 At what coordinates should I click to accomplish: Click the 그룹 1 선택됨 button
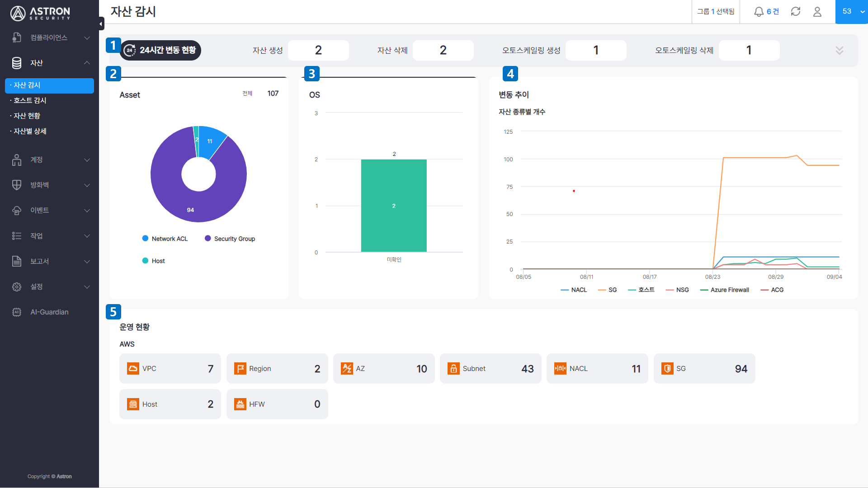(x=716, y=12)
